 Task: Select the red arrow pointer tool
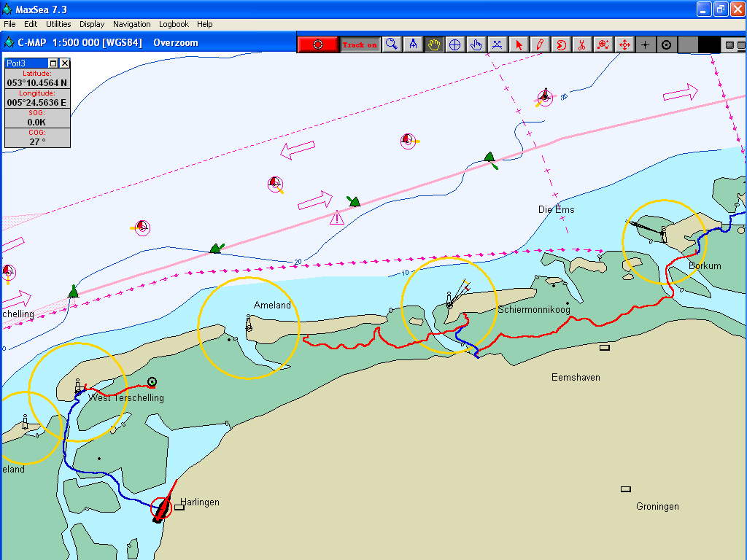pyautogui.click(x=519, y=44)
